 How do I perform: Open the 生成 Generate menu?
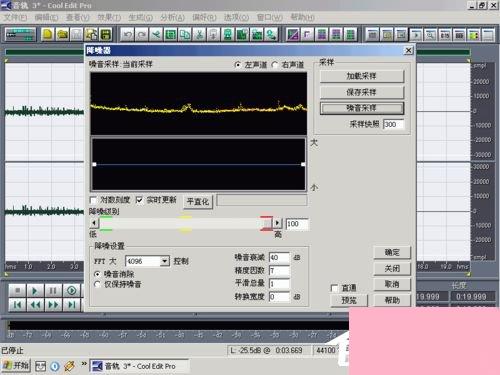click(140, 17)
